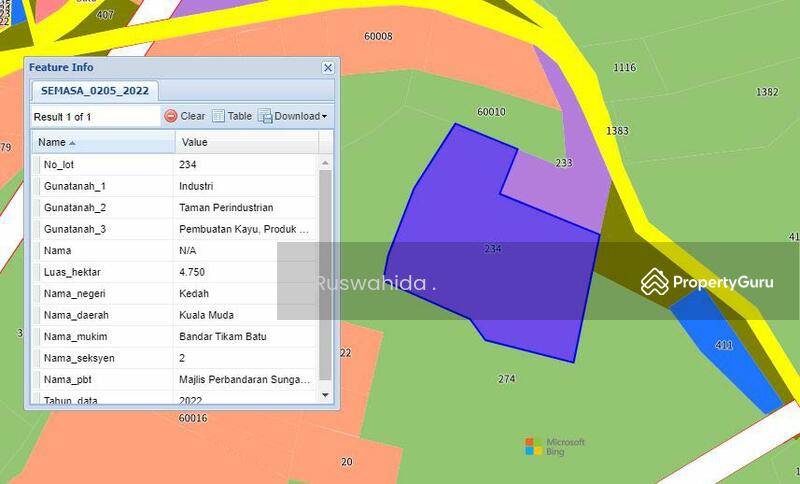Viewport: 800px width, 484px height.
Task: Select the Nama_negeri row name
Action: [74, 293]
